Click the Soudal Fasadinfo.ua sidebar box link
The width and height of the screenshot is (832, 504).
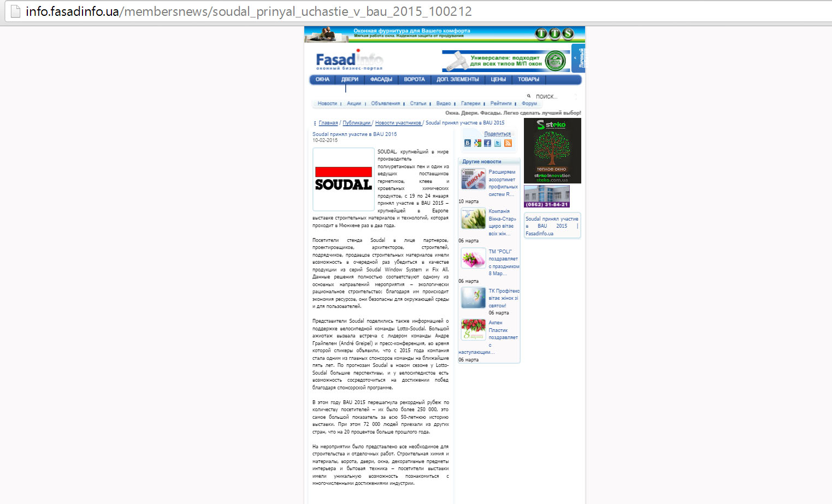click(x=552, y=226)
